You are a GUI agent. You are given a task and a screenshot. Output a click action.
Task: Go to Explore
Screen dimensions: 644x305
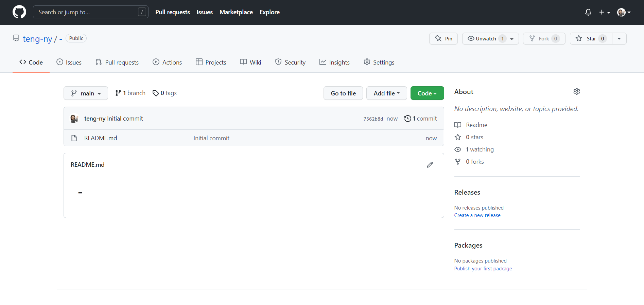pos(269,12)
